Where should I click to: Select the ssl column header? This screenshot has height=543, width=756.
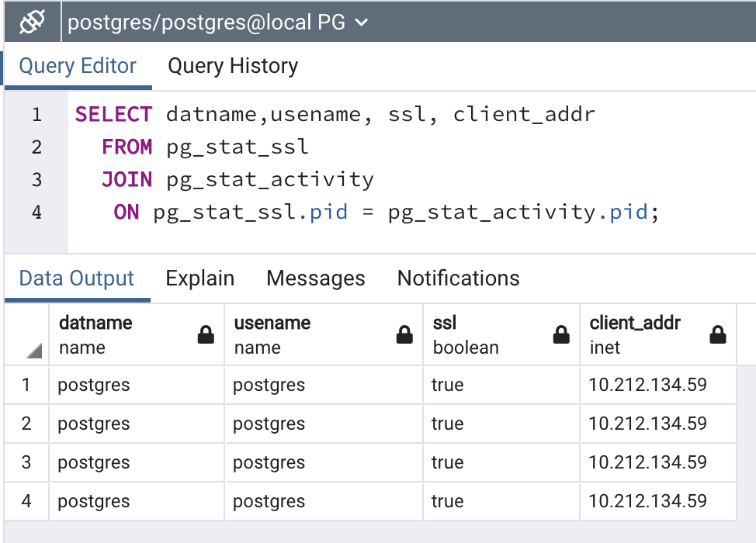(x=501, y=335)
